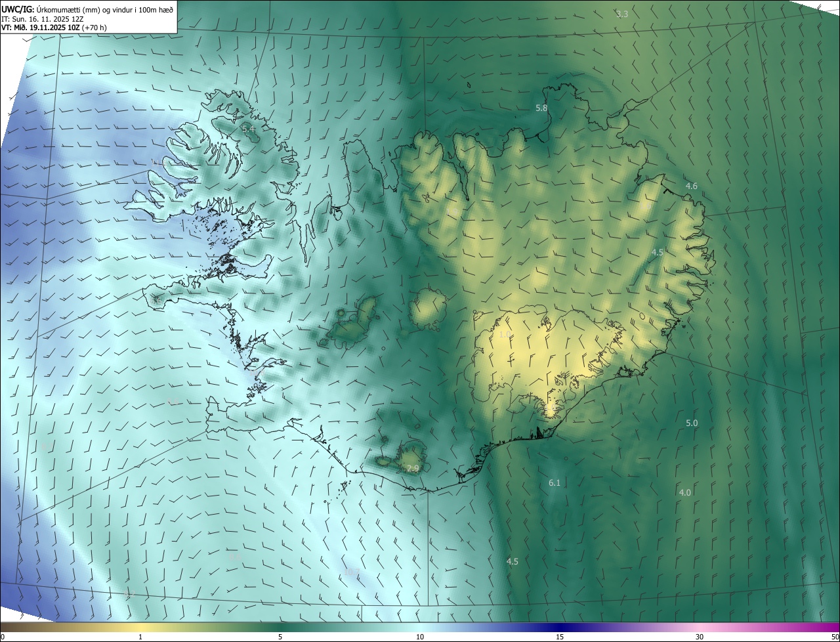Click the 15 tick on the colour scale
840x642 pixels.
(560, 637)
